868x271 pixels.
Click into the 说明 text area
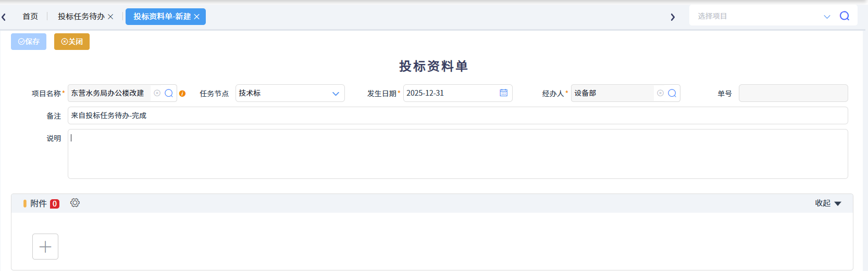point(457,154)
